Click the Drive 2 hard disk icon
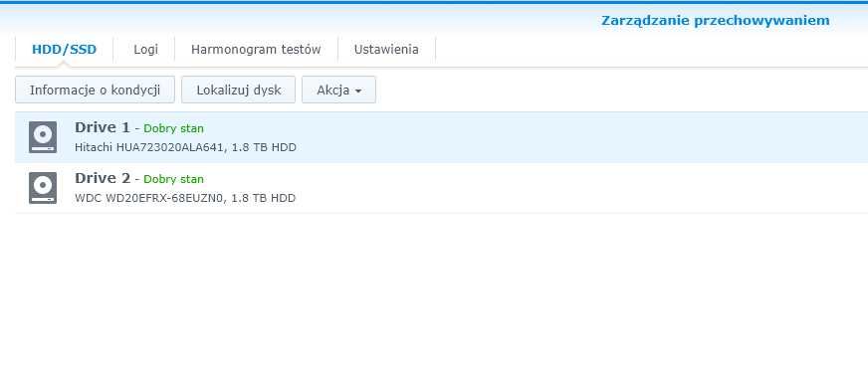Screen dimensions: 868x370 (43, 188)
